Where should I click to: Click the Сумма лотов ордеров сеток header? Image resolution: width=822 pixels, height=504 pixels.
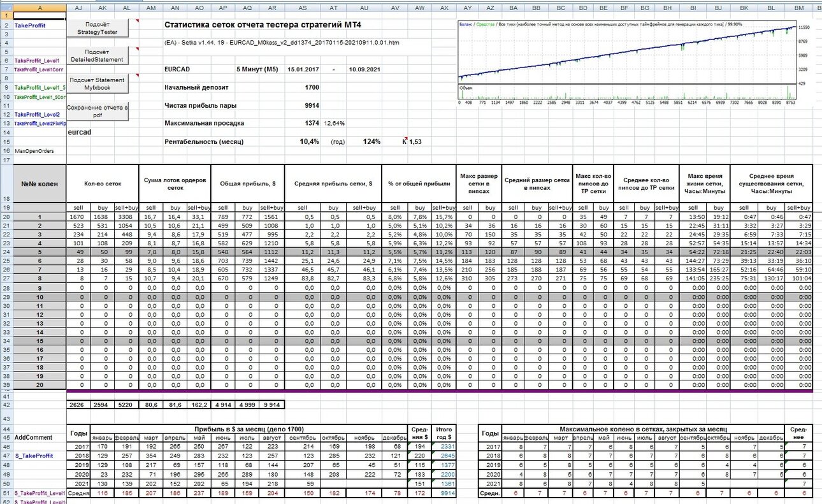175,184
